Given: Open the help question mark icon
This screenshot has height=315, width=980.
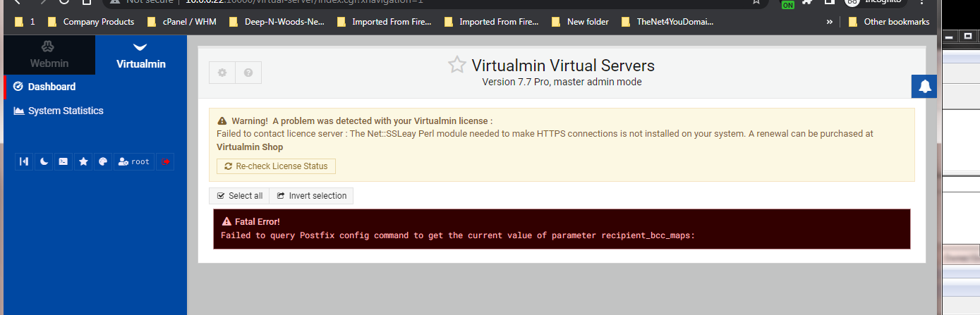Looking at the screenshot, I should 248,73.
